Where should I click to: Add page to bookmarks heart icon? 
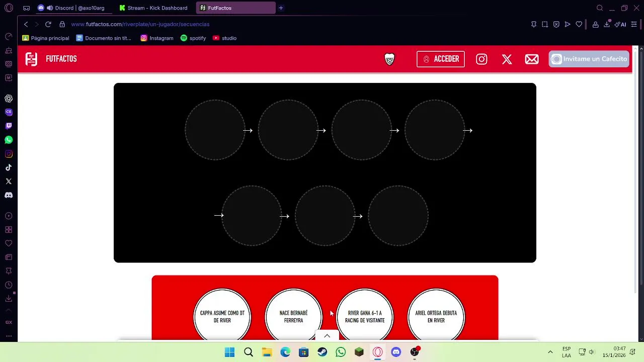(579, 24)
